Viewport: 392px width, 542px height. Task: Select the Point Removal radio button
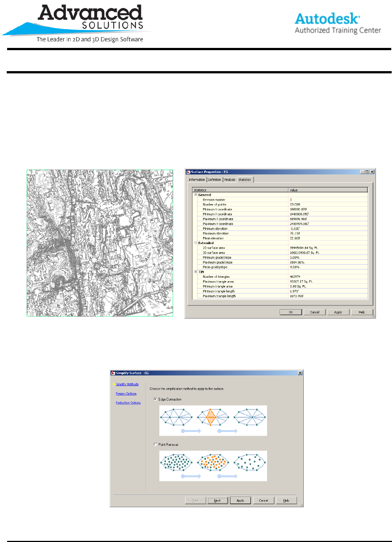[155, 445]
